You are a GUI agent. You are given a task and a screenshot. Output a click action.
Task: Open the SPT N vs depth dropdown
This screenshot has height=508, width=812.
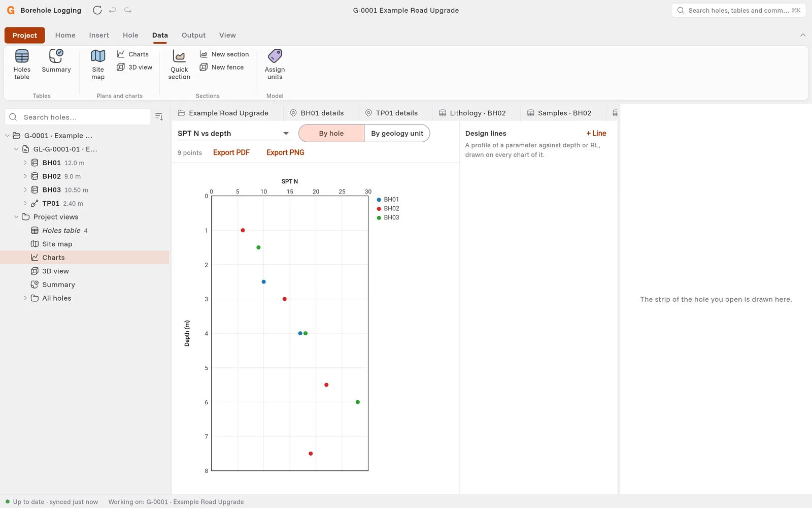[x=233, y=133]
